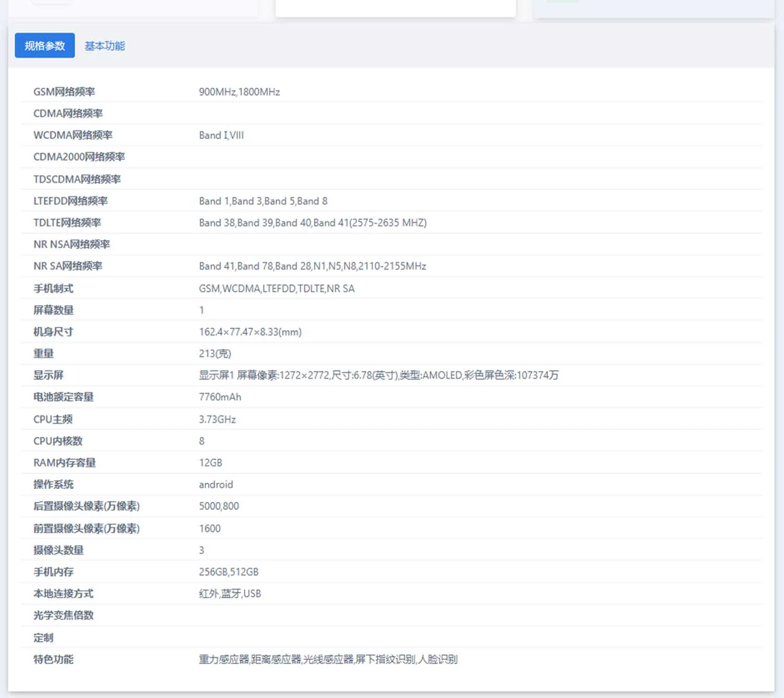Click the 213(克) weight value
The width and height of the screenshot is (784, 698).
215,354
